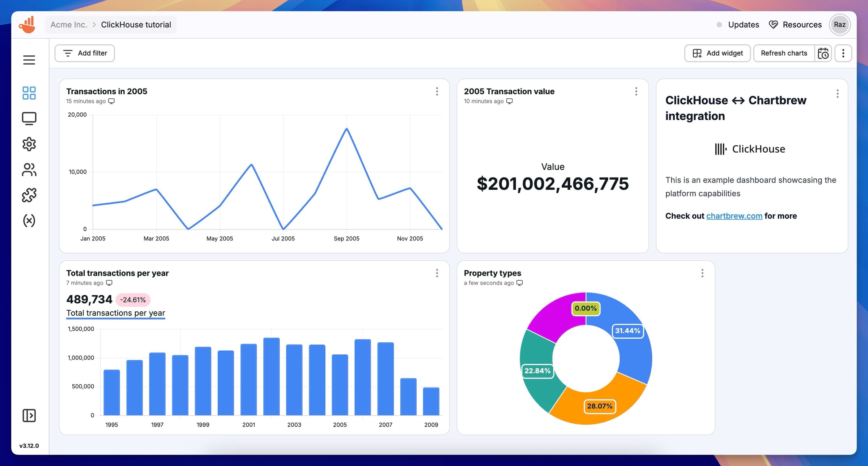Viewport: 868px width, 466px height.
Task: Open project settings via the gear icon
Action: click(29, 144)
